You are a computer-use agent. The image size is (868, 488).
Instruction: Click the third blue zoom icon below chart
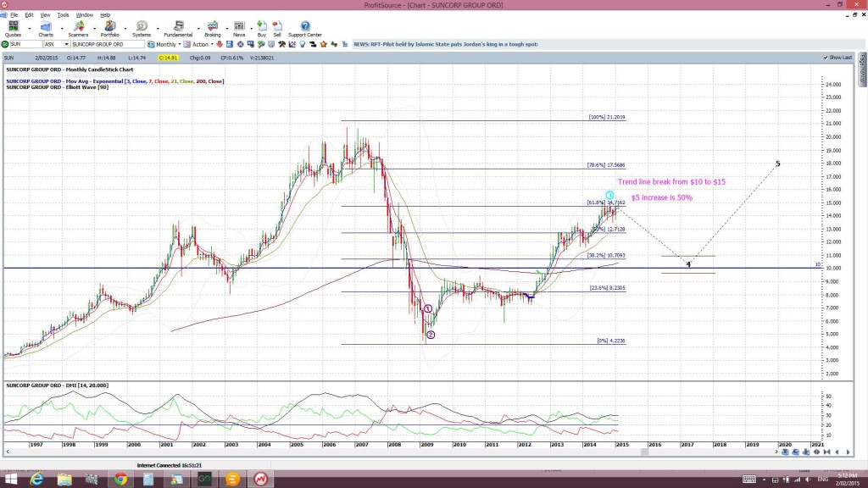(806, 452)
